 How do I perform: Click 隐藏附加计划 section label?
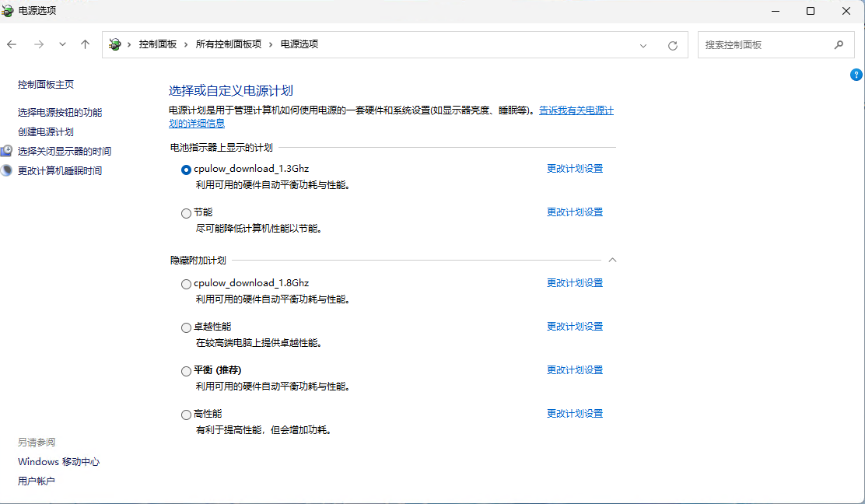pos(198,261)
